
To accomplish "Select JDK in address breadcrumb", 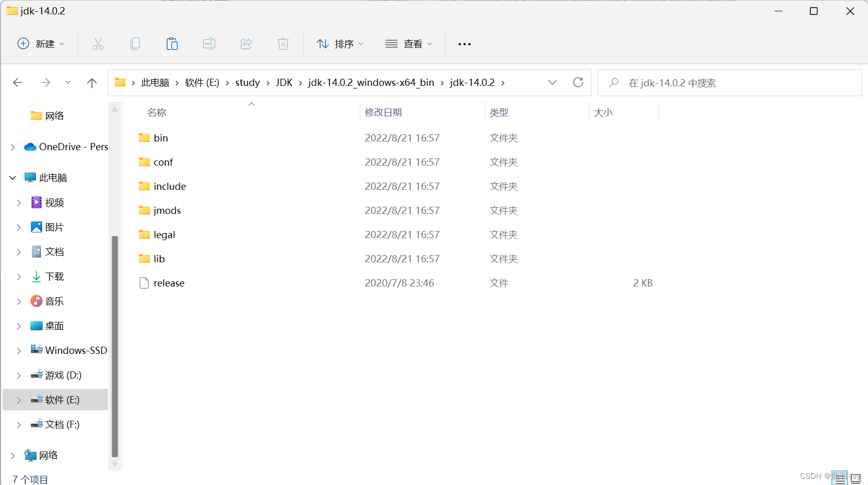I will 284,83.
